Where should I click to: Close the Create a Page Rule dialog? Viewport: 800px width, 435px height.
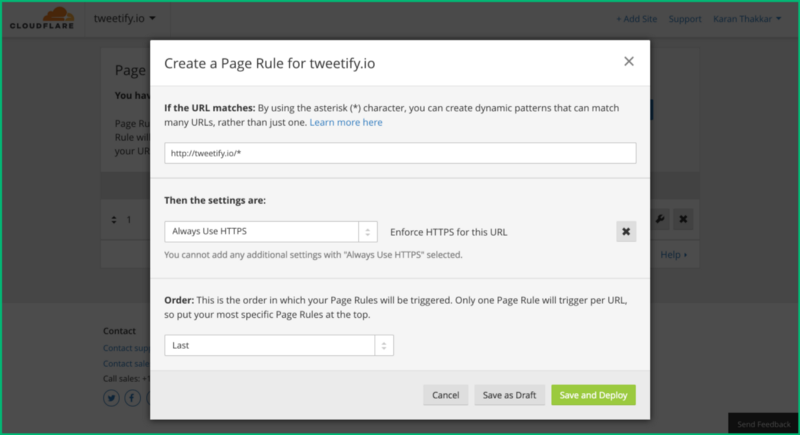point(629,62)
